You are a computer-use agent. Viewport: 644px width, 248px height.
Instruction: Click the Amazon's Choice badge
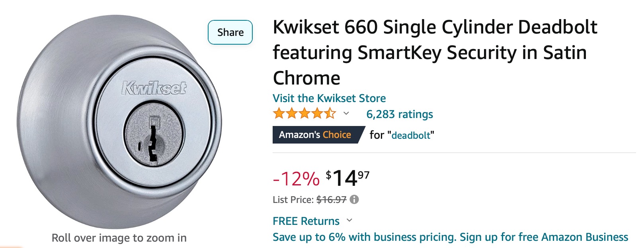point(318,135)
